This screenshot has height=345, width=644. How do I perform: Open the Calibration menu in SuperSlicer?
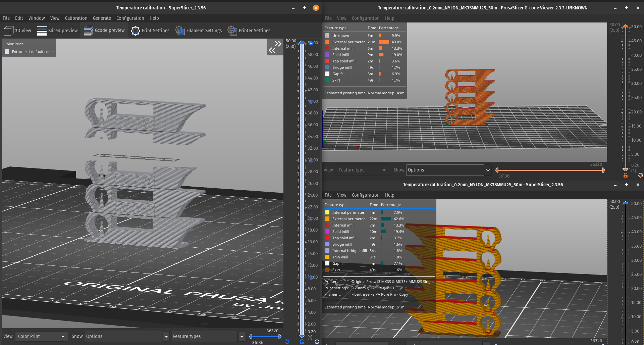point(76,18)
